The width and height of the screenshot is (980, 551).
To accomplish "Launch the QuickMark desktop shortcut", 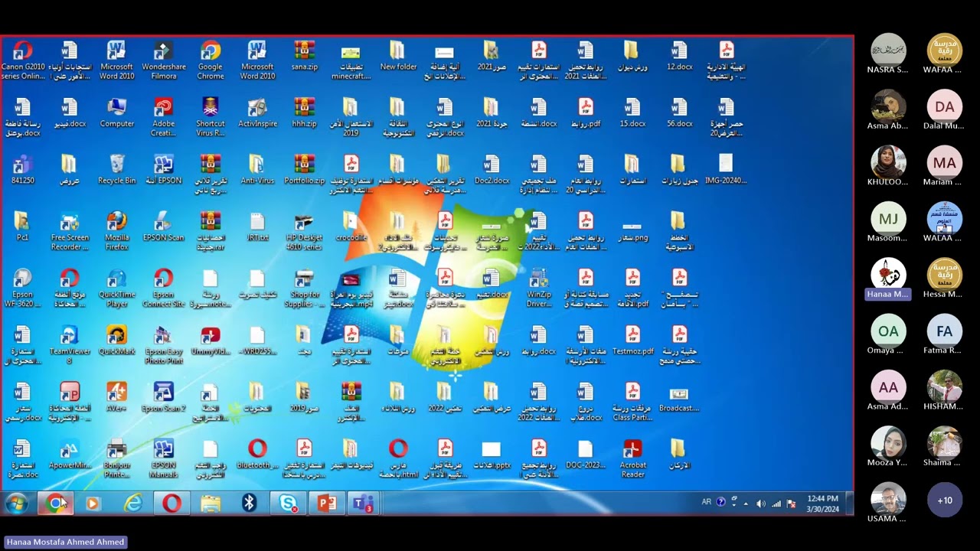I will point(116,340).
